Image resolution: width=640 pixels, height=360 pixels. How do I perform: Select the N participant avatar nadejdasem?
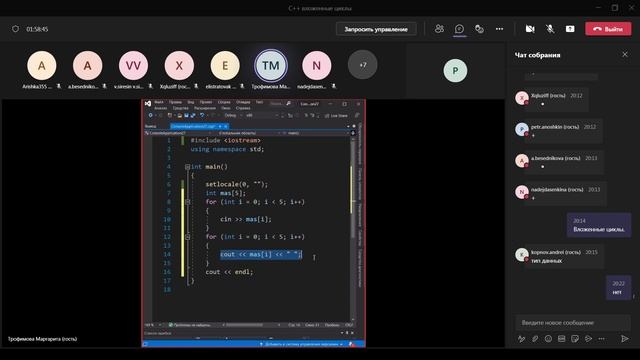pos(317,65)
